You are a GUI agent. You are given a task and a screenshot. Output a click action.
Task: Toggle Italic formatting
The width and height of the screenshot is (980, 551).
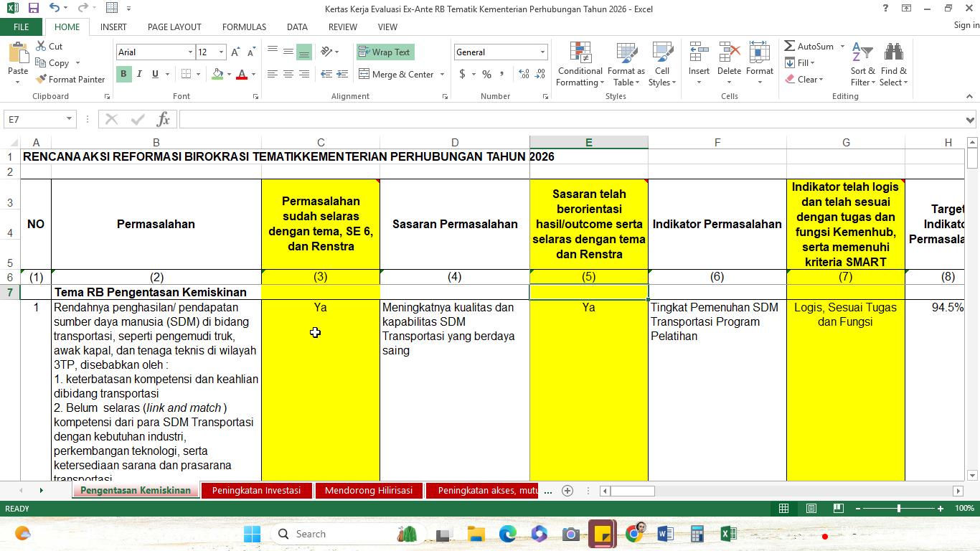pos(139,74)
